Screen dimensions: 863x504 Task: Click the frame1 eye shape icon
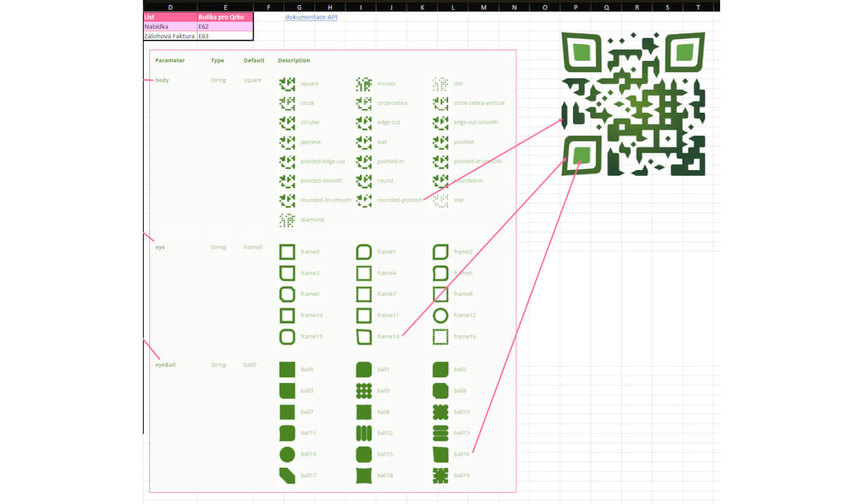(x=364, y=252)
